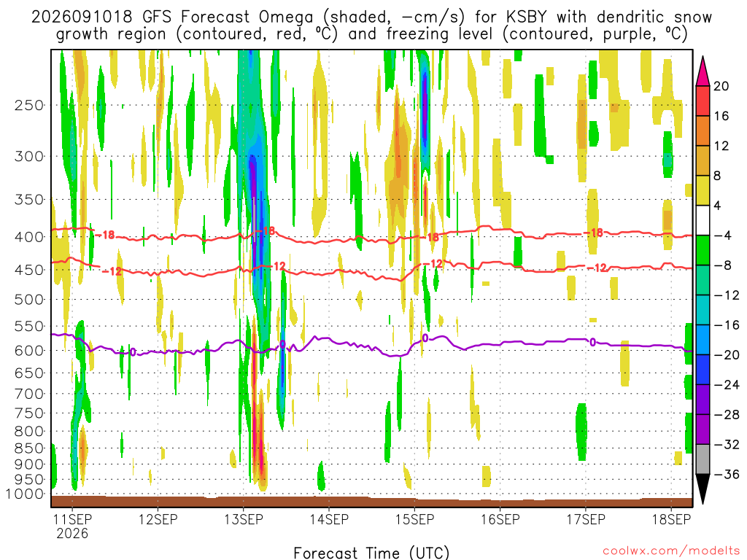This screenshot has width=747, height=560.
Task: Select the gray color bar segment near -36
Action: [703, 459]
